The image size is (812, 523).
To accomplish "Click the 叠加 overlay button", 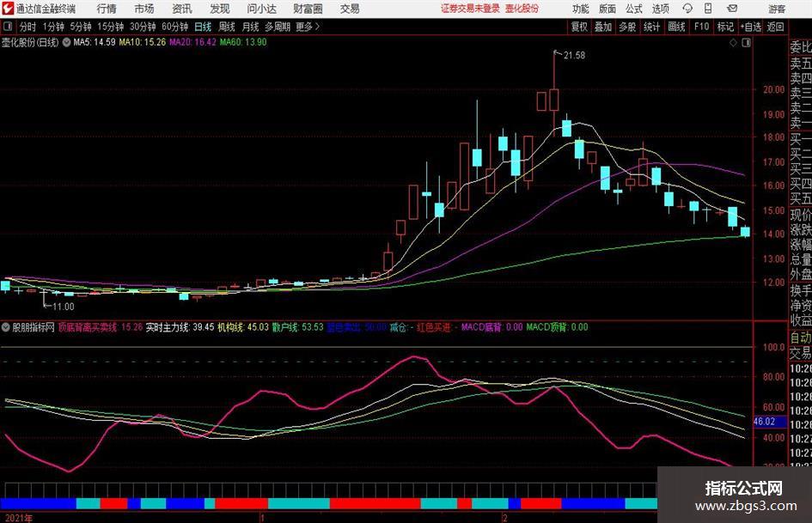I will point(603,27).
